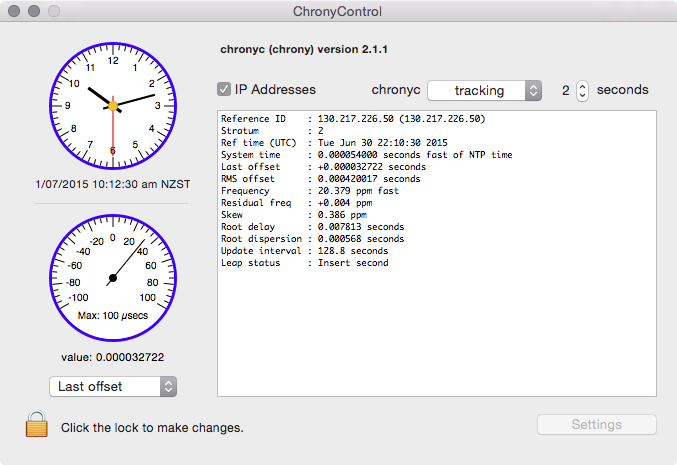The height and width of the screenshot is (465, 677).
Task: Click the Root delay 0.007813 seconds line
Action: pos(313,227)
